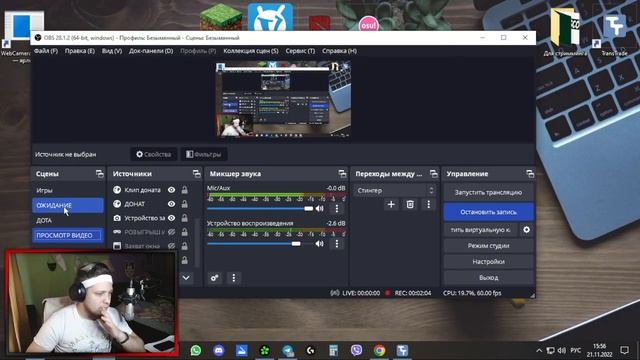Show hidden system tray icons chevron
This screenshot has height=360, width=640.
pyautogui.click(x=539, y=351)
